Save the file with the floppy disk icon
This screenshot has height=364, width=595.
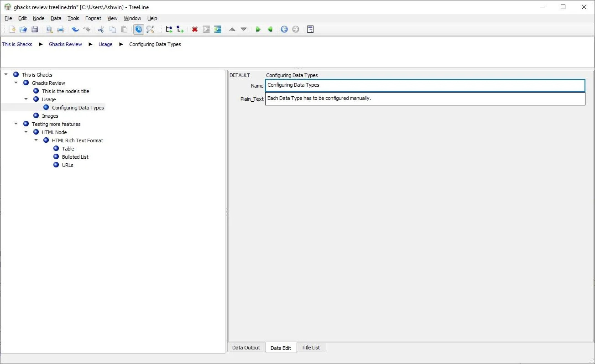tap(35, 29)
